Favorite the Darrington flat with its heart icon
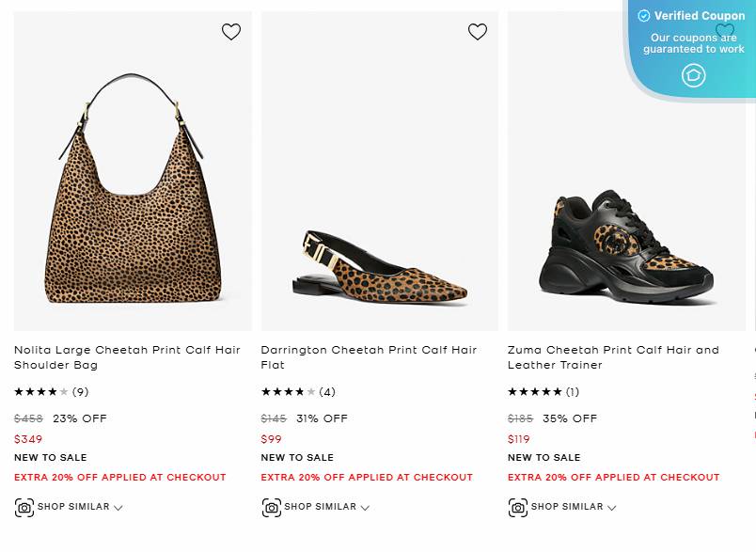Image resolution: width=756 pixels, height=552 pixels. click(x=478, y=31)
